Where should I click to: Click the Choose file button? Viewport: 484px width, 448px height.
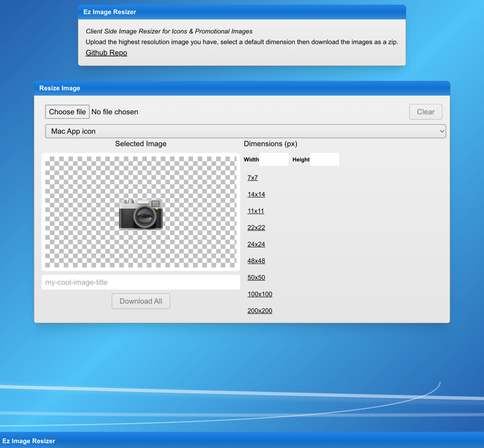[x=67, y=111]
